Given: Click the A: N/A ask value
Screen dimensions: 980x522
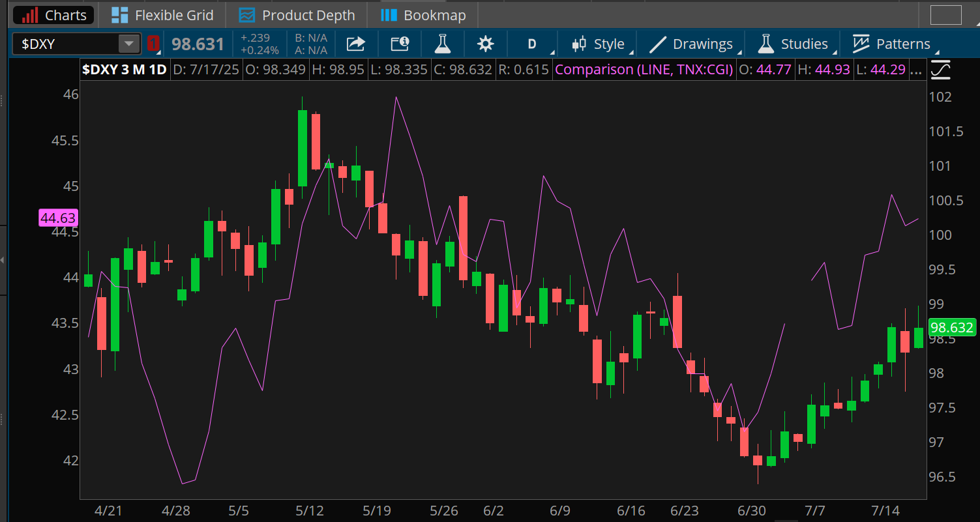Looking at the screenshot, I should 311,50.
